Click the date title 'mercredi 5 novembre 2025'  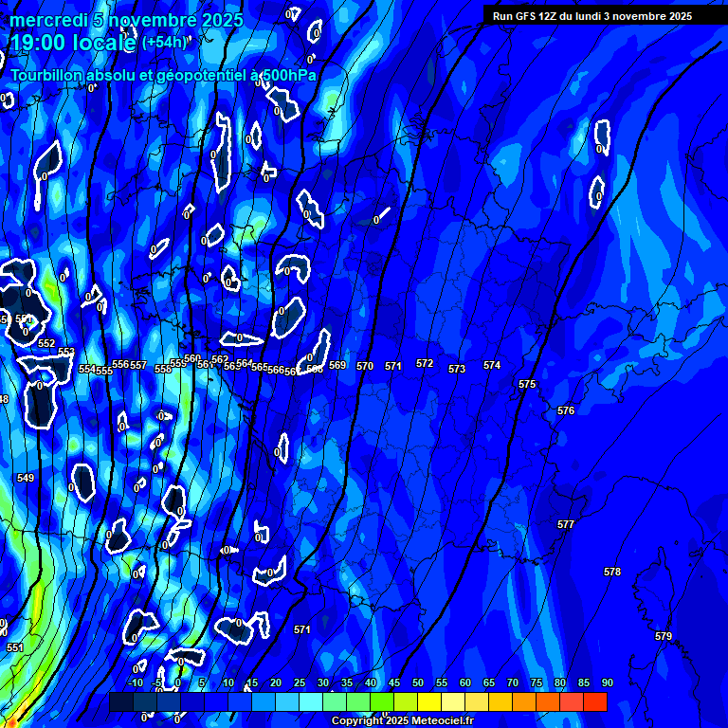127,20
